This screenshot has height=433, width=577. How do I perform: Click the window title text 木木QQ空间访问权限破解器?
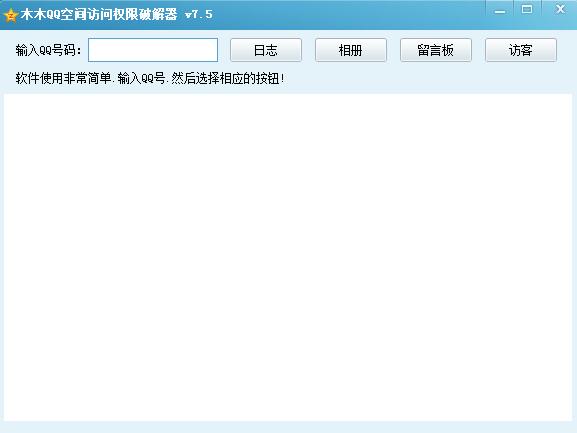(x=99, y=14)
